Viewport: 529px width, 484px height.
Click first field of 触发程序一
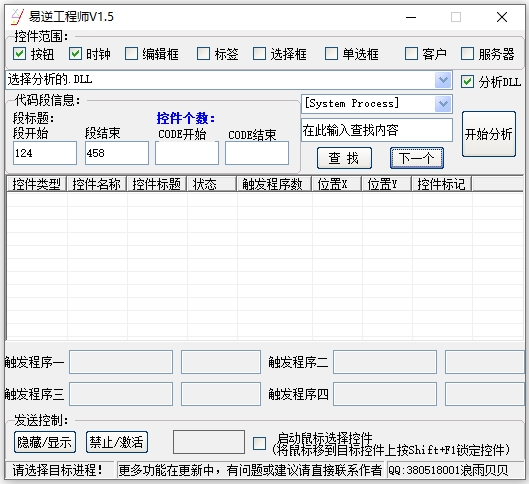pos(121,362)
